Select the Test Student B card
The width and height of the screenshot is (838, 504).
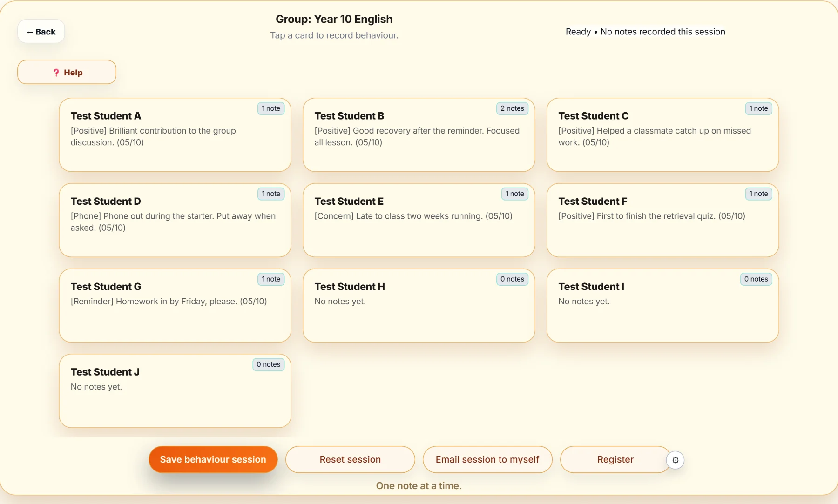pos(419,135)
